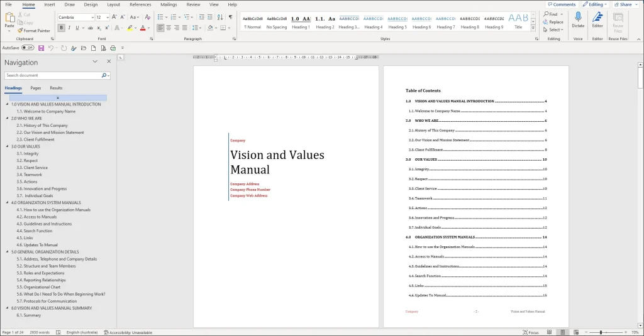Redo the last action

64,48
